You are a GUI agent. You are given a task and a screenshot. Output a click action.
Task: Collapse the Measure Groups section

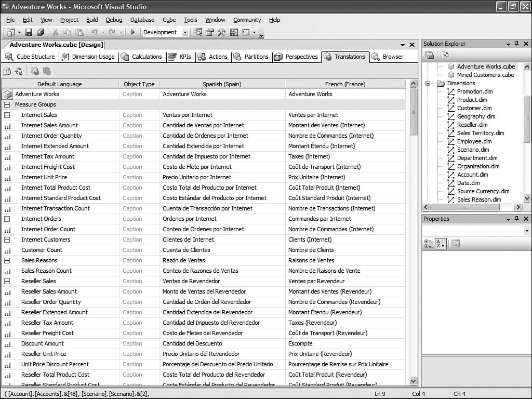click(7, 104)
